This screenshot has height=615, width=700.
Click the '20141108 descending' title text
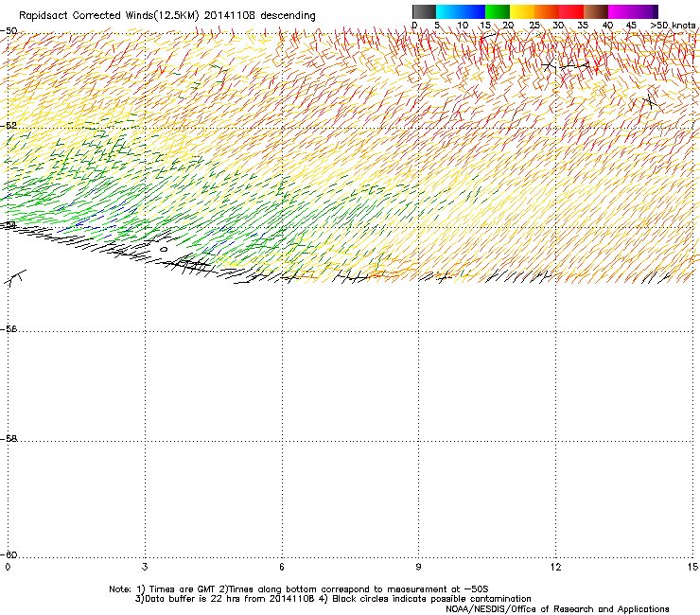point(260,16)
